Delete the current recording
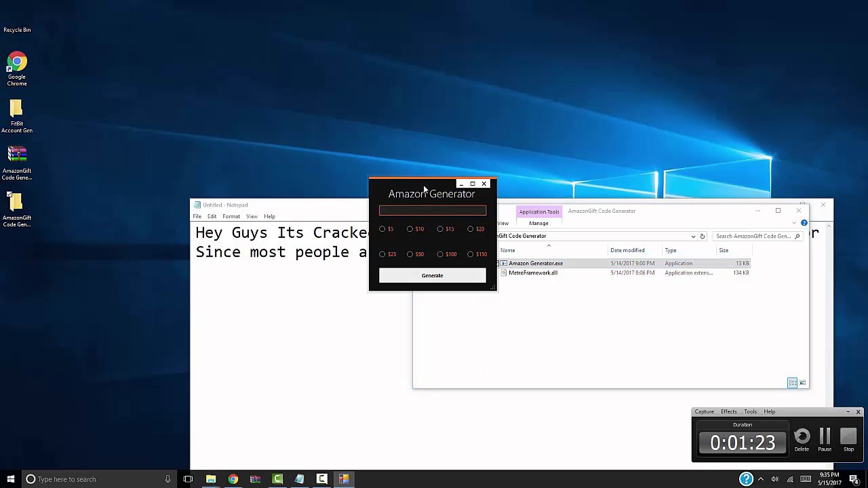This screenshot has width=868, height=488. 802,439
